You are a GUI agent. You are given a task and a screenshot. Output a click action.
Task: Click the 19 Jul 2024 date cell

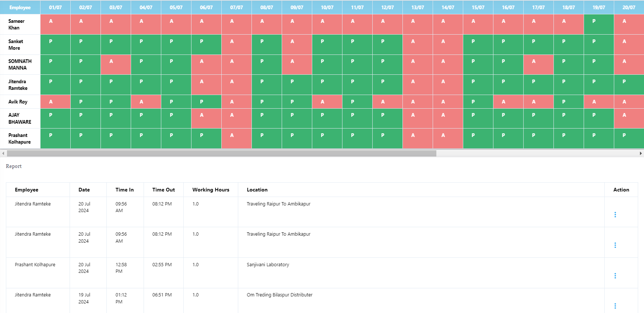point(84,298)
